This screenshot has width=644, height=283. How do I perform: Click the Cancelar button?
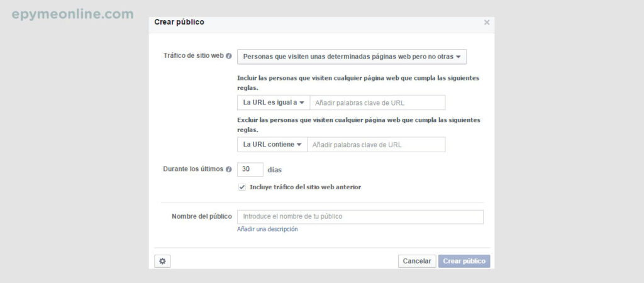(417, 261)
